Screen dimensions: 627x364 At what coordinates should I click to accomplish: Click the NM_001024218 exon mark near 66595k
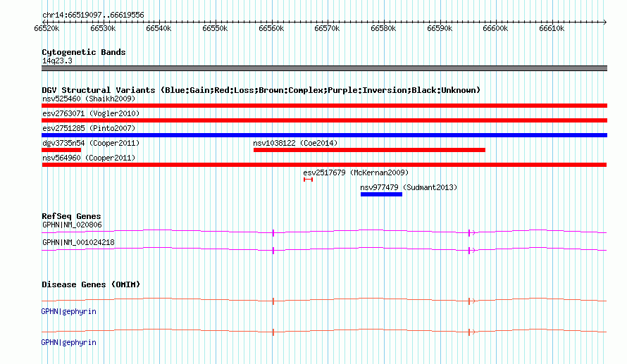(469, 251)
